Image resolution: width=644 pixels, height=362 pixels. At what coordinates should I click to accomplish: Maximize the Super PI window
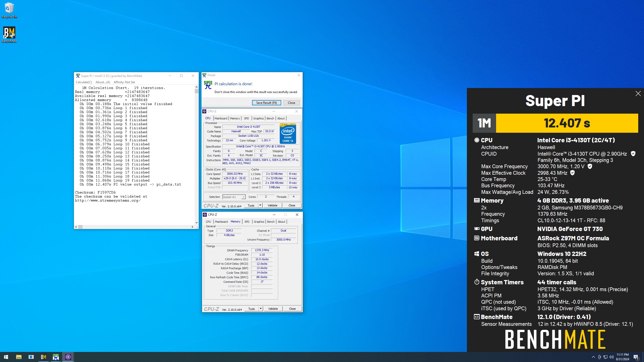point(181,76)
